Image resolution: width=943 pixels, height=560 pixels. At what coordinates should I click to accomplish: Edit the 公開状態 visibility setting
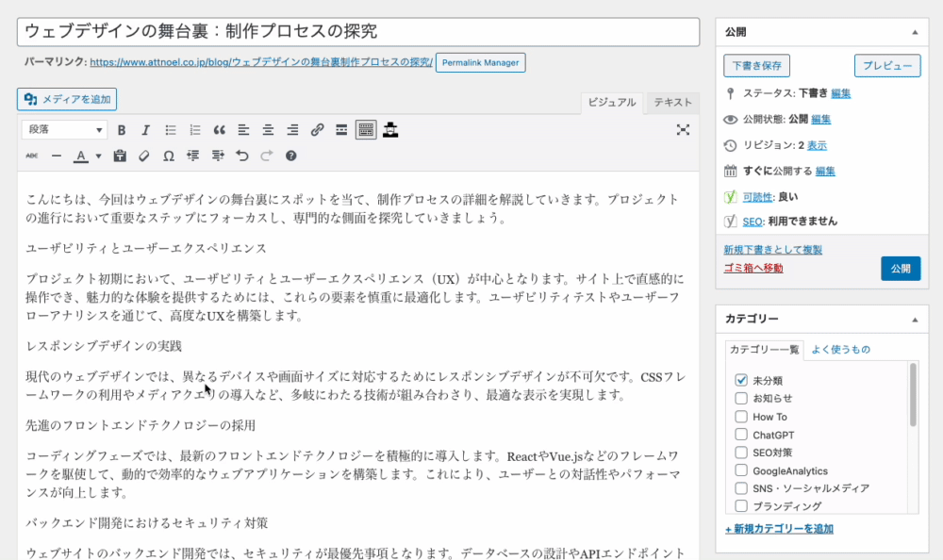point(821,119)
